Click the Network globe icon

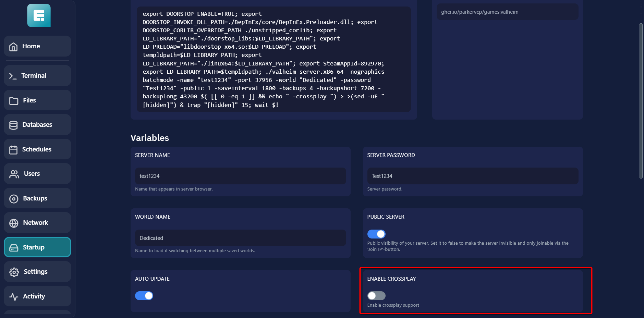14,223
